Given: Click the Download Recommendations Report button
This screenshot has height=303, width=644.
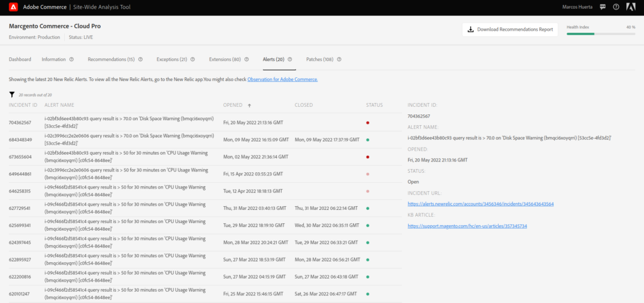Looking at the screenshot, I should [510, 30].
